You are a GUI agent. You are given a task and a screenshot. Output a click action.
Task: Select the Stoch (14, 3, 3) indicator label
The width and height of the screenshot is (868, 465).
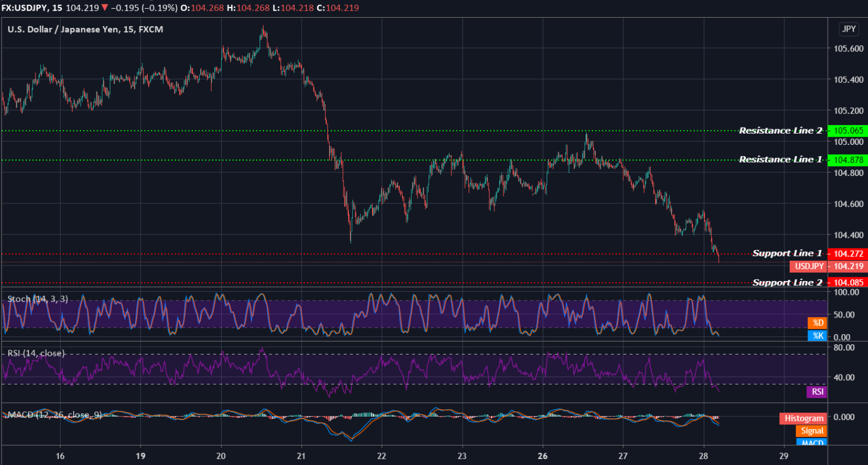pyautogui.click(x=38, y=299)
